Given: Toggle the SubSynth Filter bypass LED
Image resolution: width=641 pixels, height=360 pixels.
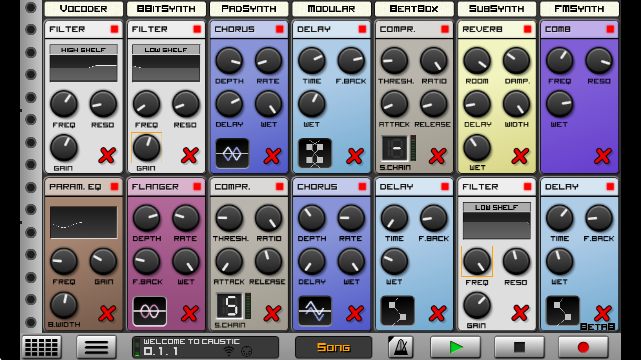Looking at the screenshot, I should pyautogui.click(x=527, y=187).
